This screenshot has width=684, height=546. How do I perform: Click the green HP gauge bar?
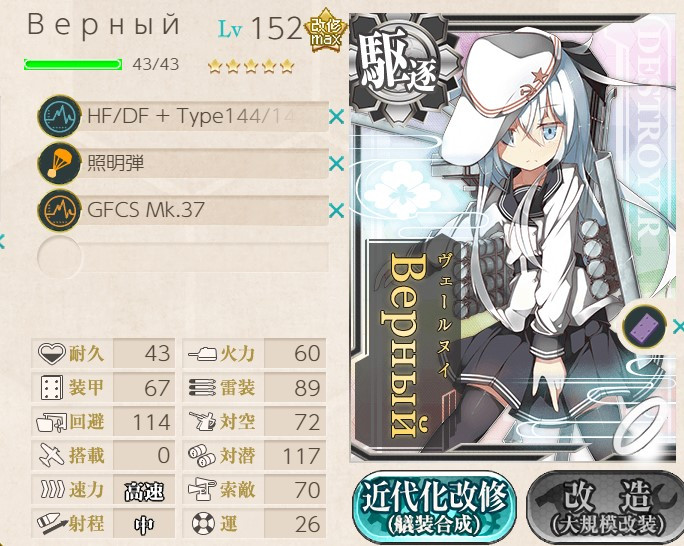(73, 65)
